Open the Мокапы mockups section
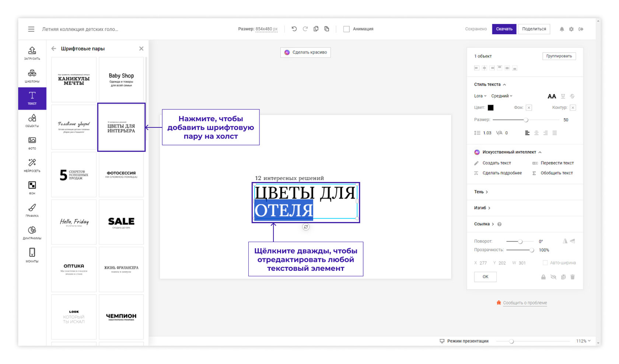 coord(32,255)
